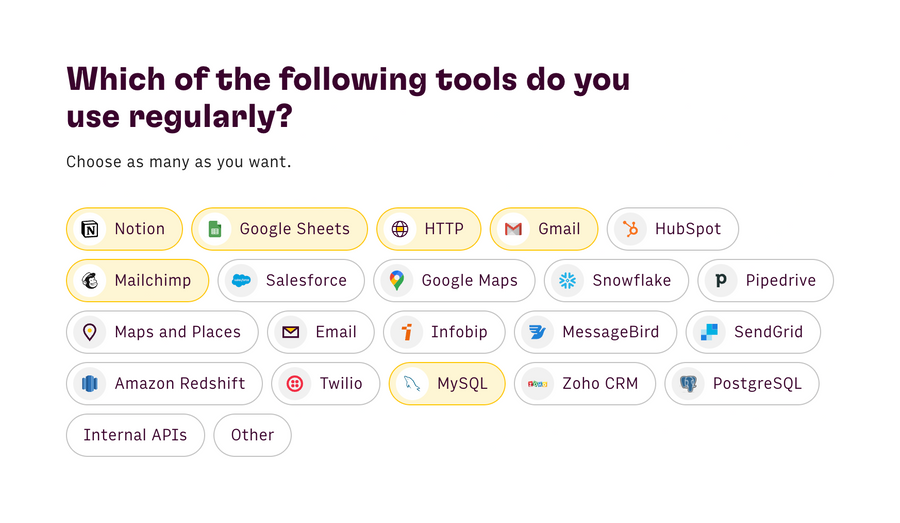Pick the Infobip option
Screen dimensions: 900x523
click(444, 332)
